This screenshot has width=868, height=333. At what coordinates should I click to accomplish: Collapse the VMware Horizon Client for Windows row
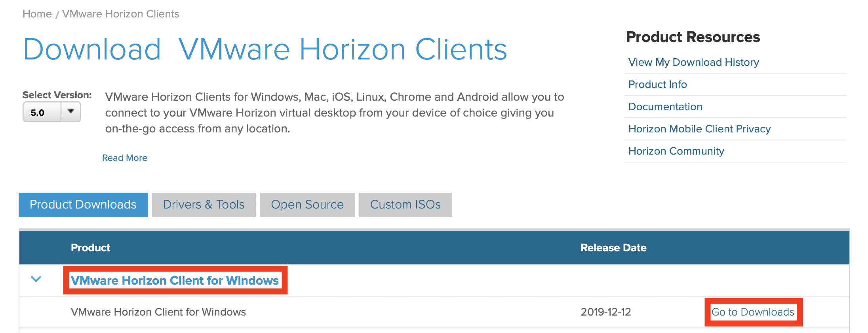pos(36,279)
